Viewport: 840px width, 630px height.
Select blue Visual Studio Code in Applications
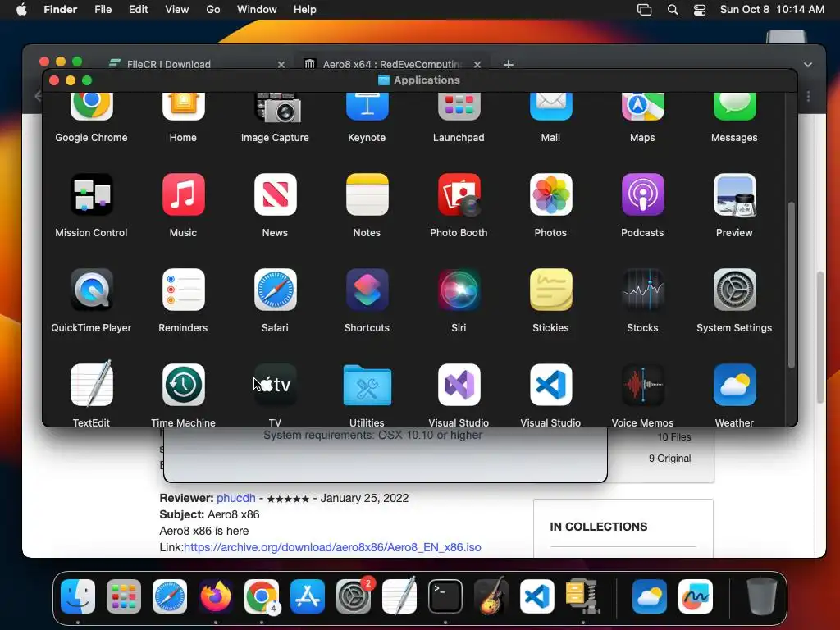(550, 385)
